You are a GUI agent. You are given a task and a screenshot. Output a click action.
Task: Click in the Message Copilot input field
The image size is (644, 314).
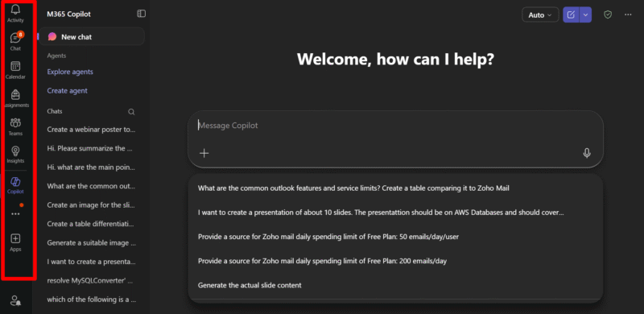point(395,126)
